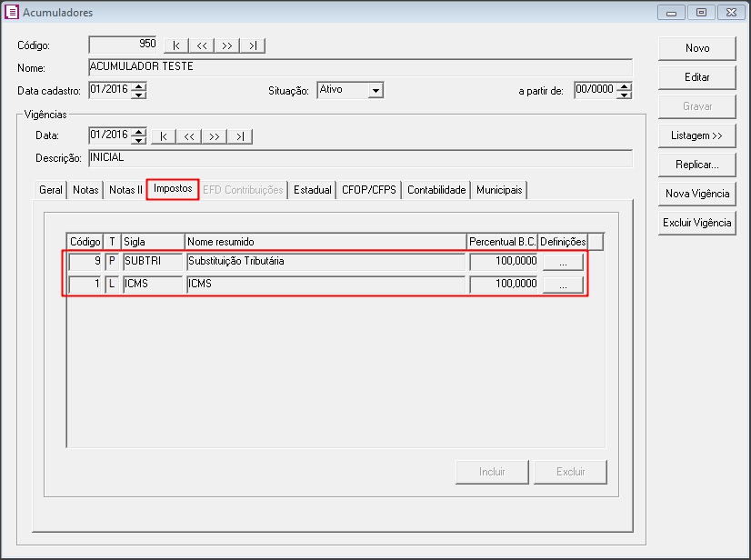Select Percentual B.C. of ICMS row
751x560 pixels.
(504, 284)
